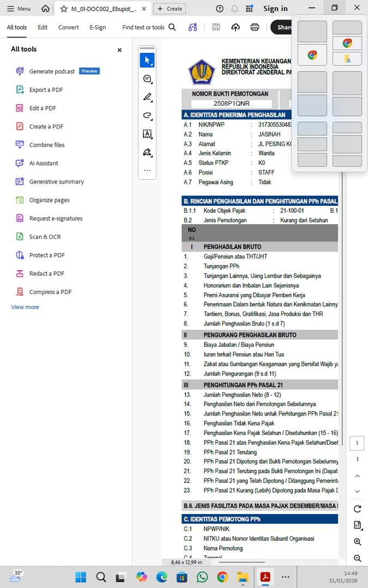Pick the add text box tool
Screen dimensions: 368x588
click(147, 134)
